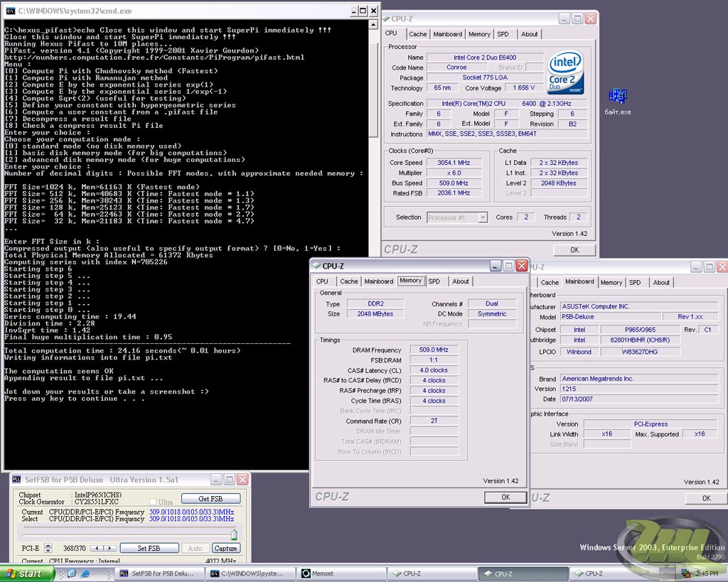This screenshot has width=728, height=582.
Task: Open the About tab in the processor CPU-Z window
Action: [529, 34]
